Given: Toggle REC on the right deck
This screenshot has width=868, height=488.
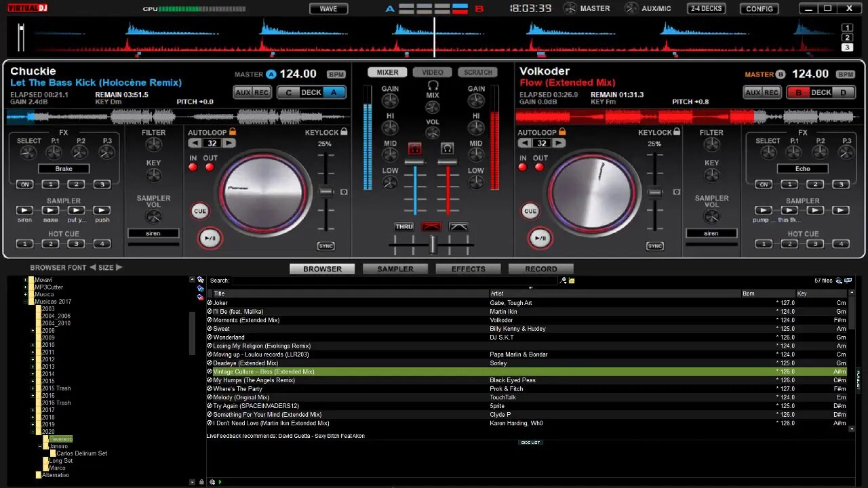Looking at the screenshot, I should [770, 92].
